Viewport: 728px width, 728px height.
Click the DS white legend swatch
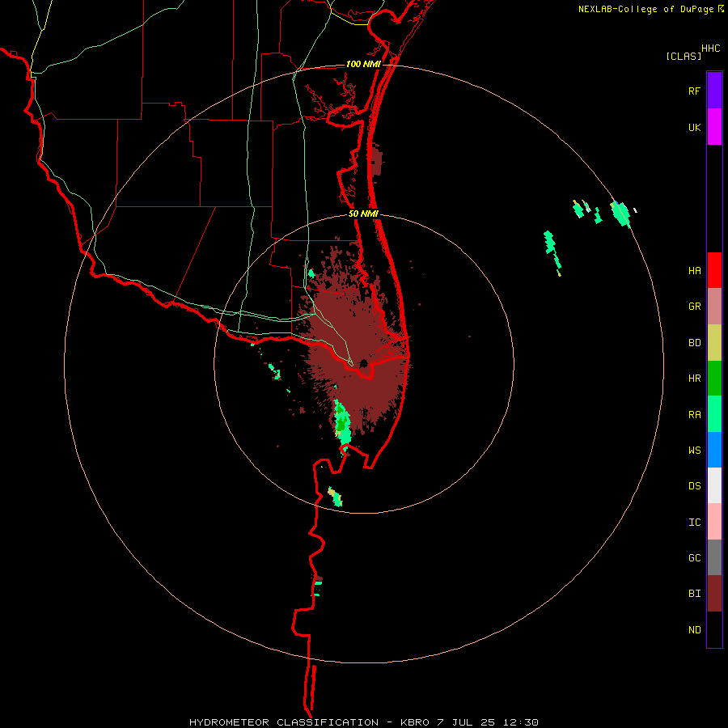point(714,485)
